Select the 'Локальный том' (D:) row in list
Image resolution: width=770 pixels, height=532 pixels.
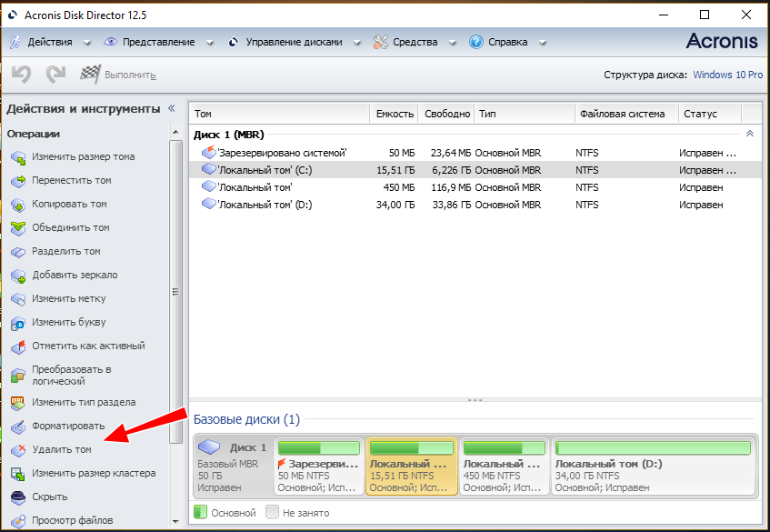point(264,205)
